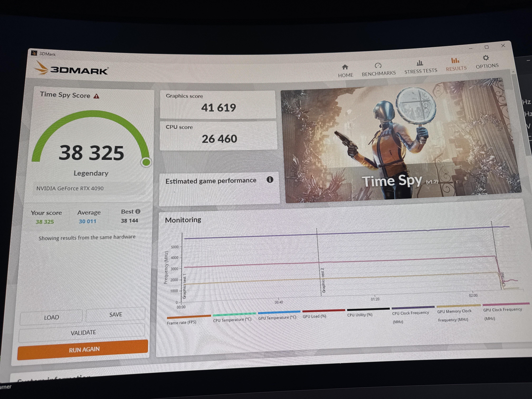Click the info icon next to Best

click(x=138, y=211)
